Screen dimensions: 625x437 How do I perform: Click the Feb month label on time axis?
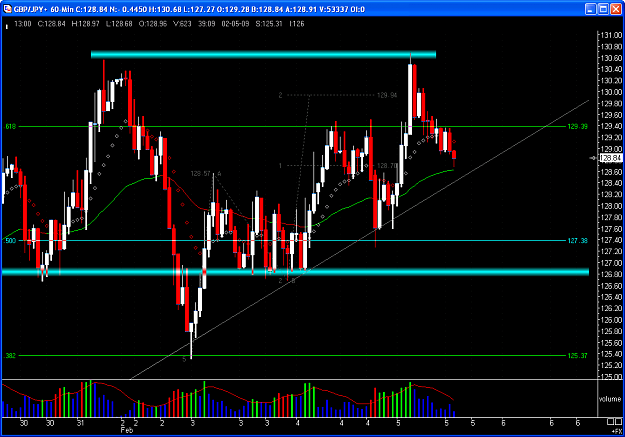pos(127,430)
